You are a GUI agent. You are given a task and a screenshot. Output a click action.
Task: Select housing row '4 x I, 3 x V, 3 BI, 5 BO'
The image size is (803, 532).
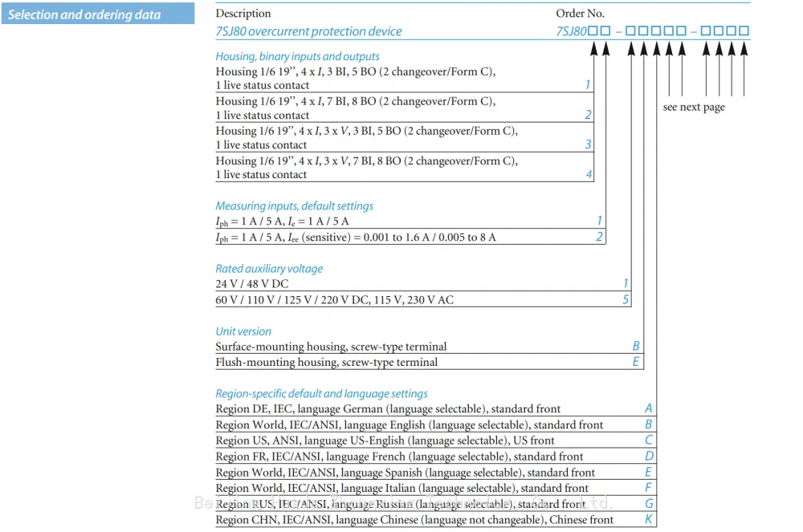[405, 137]
